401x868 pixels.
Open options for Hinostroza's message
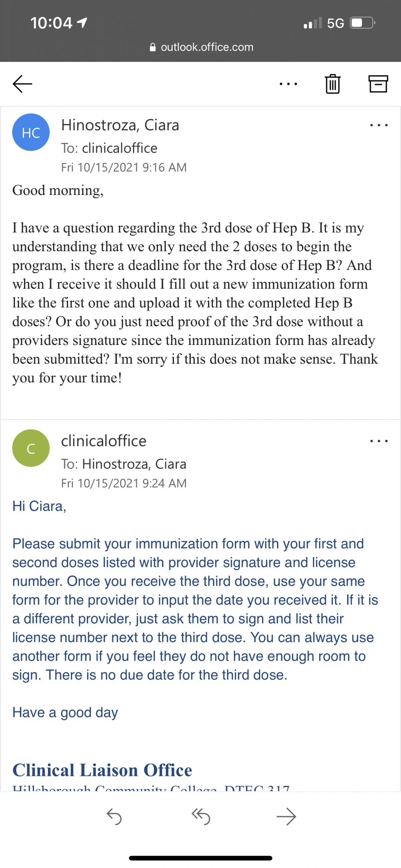pos(379,125)
